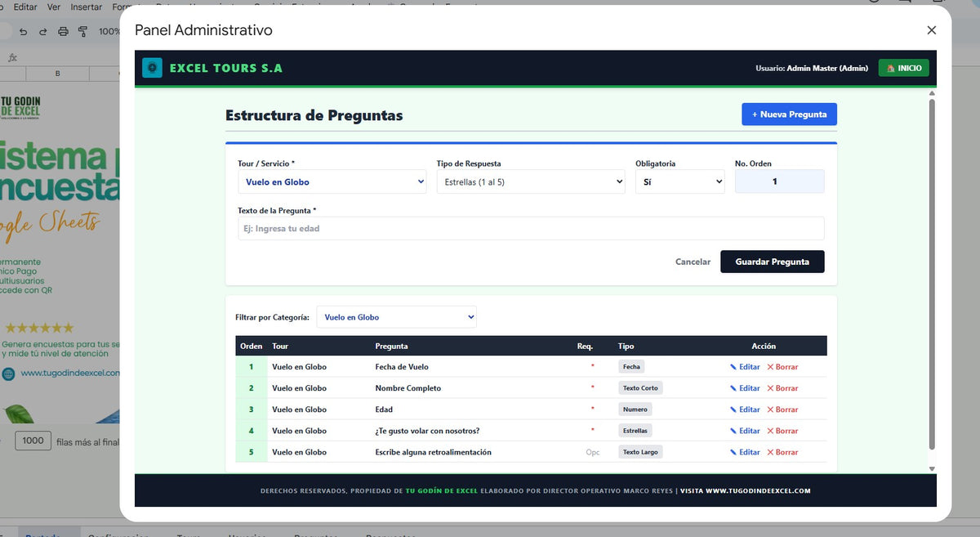This screenshot has height=537, width=980.
Task: Click the Undo icon in Sheets toolbar
Action: (23, 31)
